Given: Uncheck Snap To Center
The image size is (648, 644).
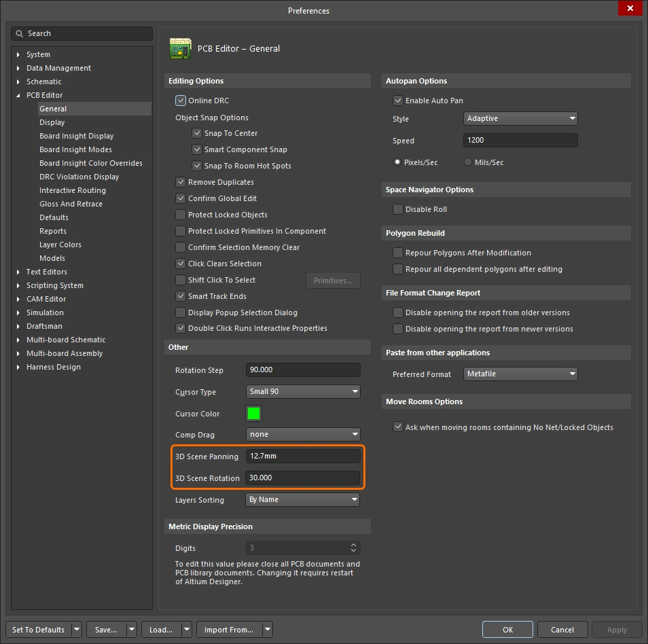Looking at the screenshot, I should pyautogui.click(x=196, y=133).
